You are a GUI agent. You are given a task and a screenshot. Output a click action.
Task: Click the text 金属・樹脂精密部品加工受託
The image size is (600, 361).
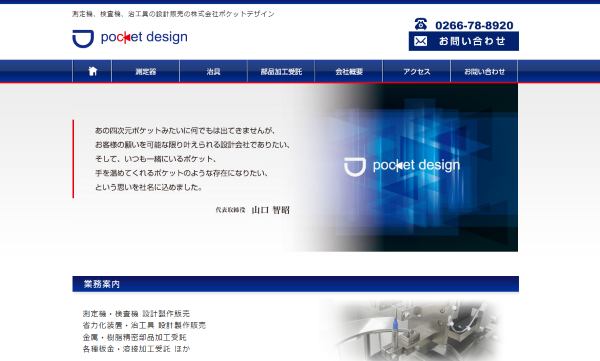pyautogui.click(x=135, y=337)
